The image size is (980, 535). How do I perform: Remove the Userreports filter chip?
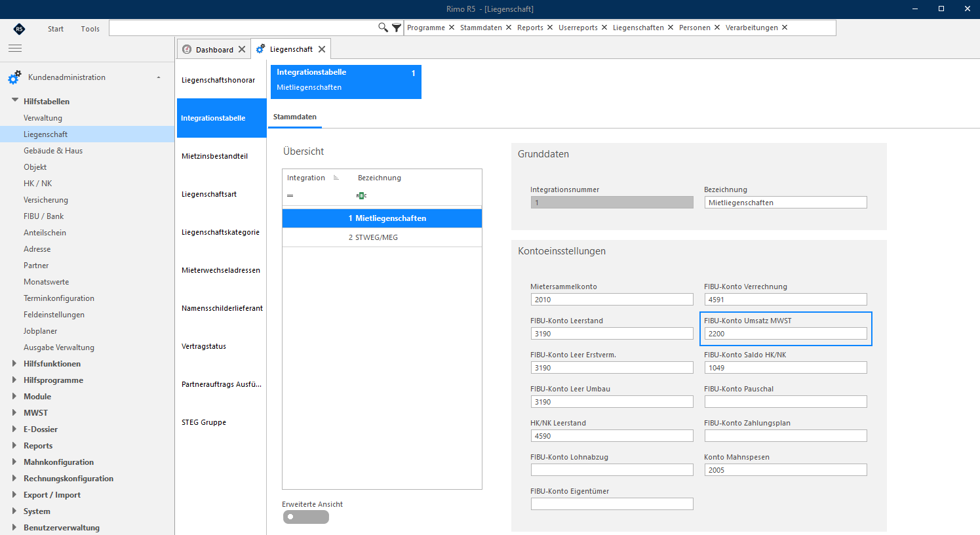click(604, 28)
